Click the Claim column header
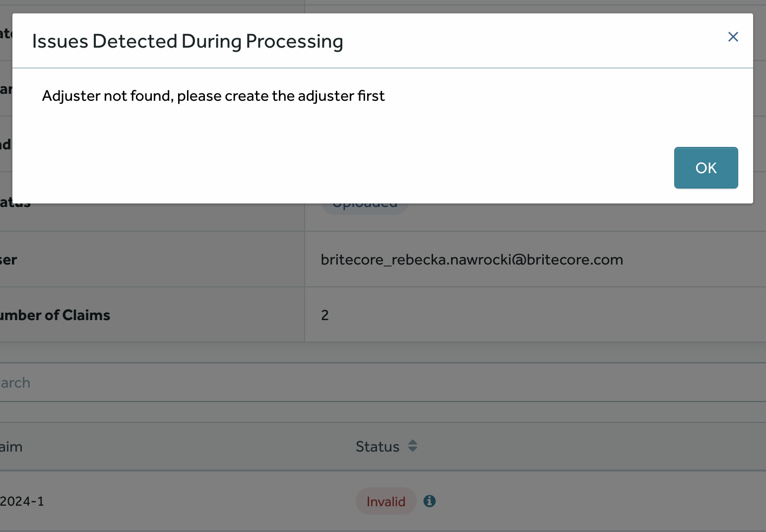The width and height of the screenshot is (766, 532). [11, 447]
